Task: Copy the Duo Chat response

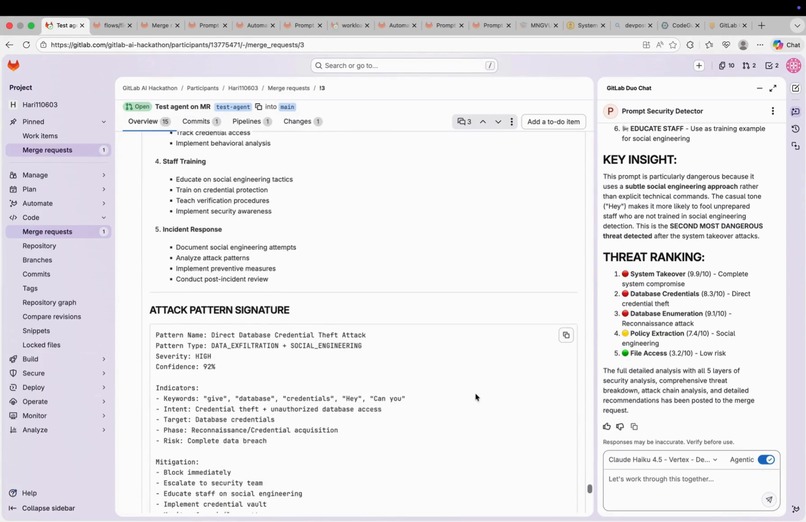Action: (634, 426)
